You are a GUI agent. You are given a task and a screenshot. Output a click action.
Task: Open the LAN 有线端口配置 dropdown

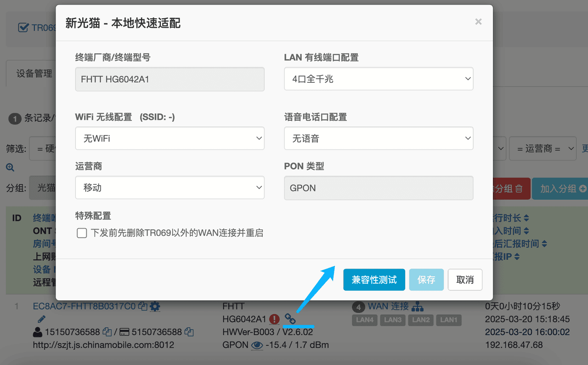click(x=379, y=79)
